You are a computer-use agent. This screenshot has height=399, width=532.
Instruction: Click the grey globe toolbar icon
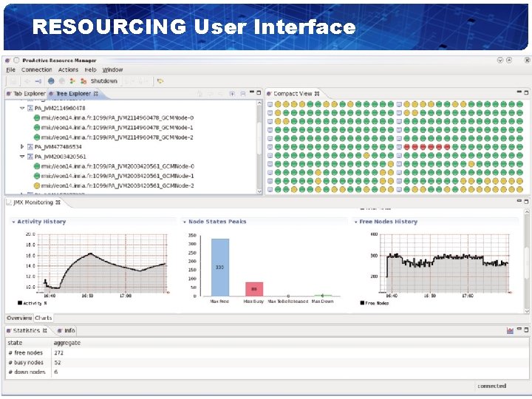62,81
